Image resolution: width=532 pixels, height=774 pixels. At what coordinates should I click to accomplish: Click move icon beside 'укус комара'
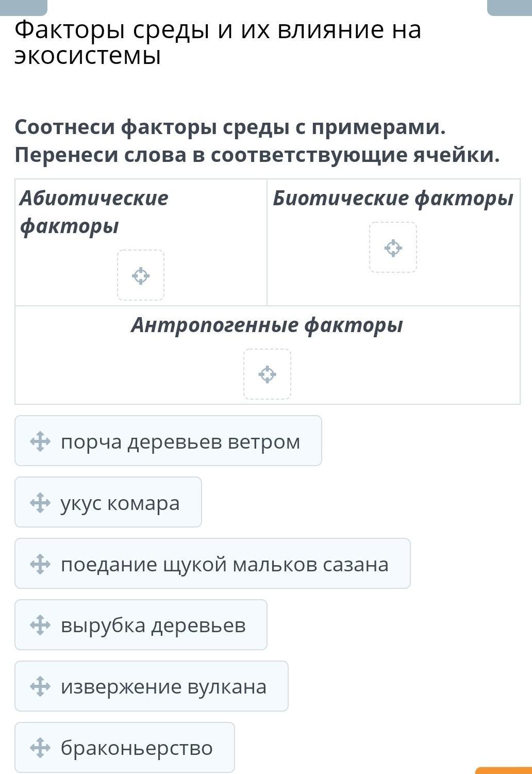(x=40, y=503)
